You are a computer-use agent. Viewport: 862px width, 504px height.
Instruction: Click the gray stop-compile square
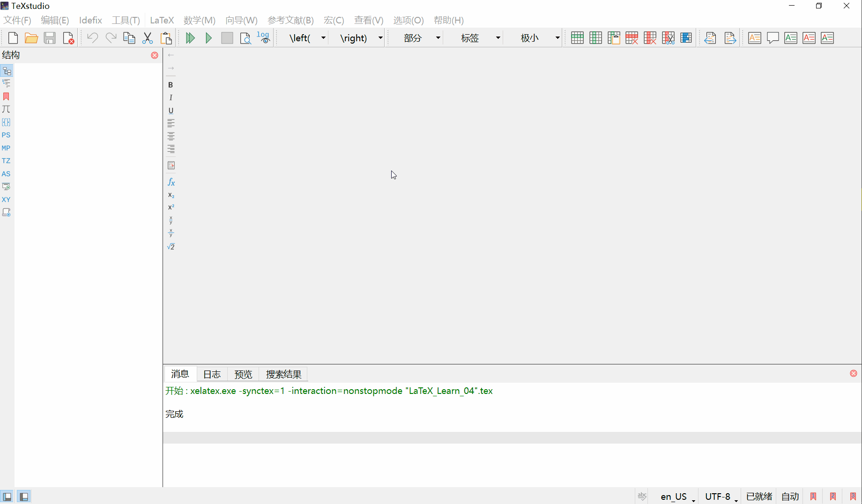[227, 38]
